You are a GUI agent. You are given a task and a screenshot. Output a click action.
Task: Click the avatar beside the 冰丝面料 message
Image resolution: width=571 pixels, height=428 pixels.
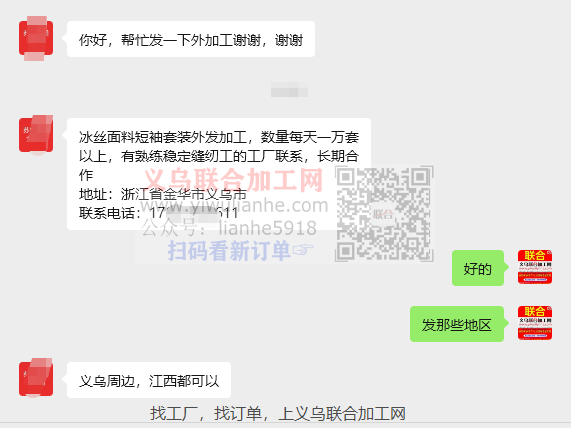click(x=36, y=135)
